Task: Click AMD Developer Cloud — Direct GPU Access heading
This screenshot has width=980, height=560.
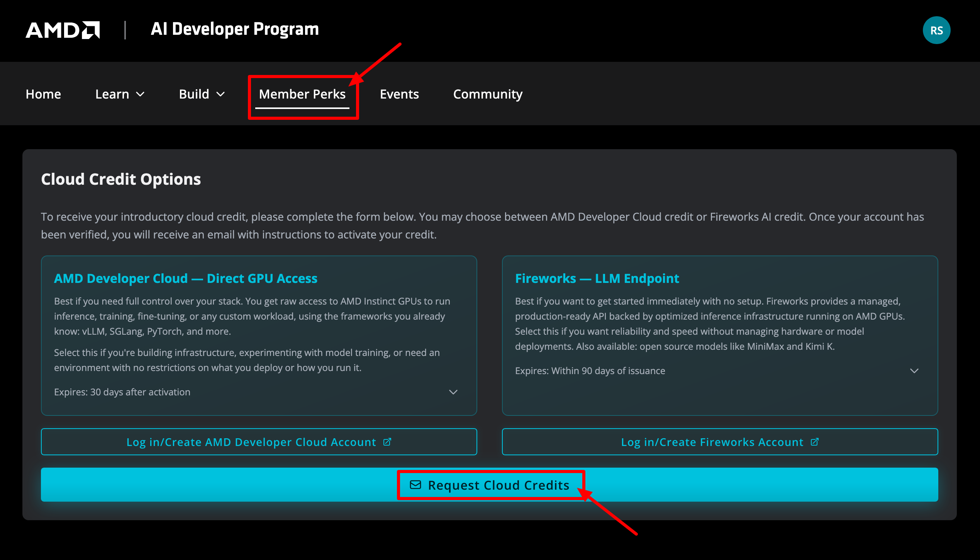Action: (x=186, y=278)
